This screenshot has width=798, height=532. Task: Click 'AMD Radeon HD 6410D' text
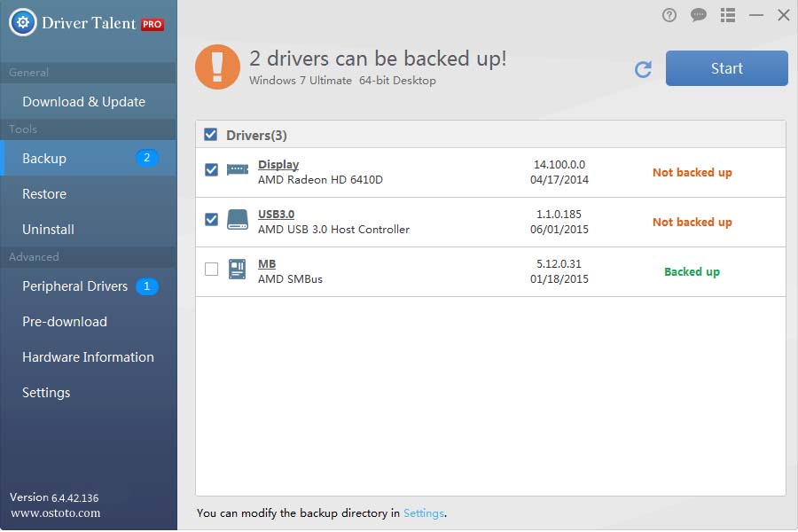click(x=320, y=180)
